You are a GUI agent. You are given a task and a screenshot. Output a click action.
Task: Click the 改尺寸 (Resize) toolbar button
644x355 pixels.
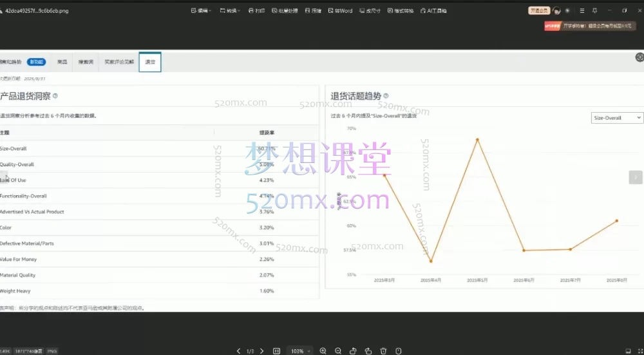370,11
